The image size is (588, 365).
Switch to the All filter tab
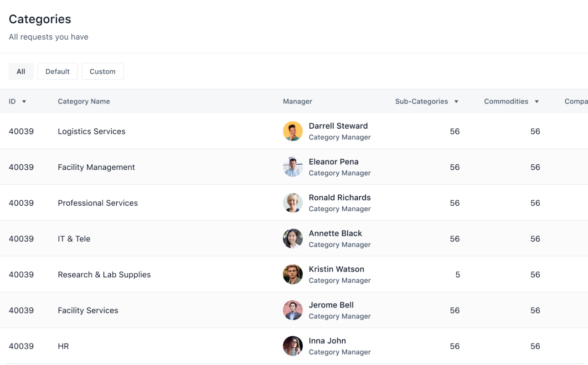click(x=21, y=72)
